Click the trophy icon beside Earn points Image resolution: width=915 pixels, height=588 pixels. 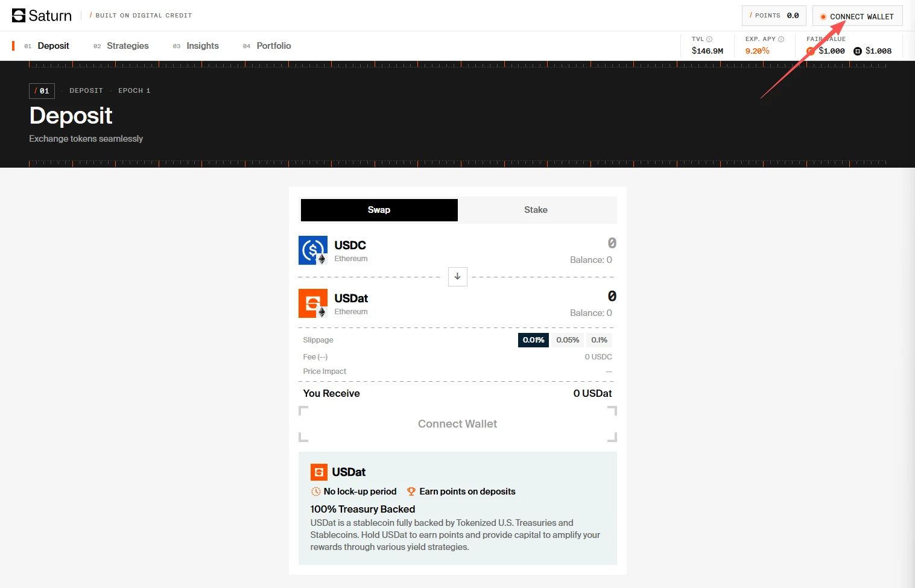point(411,492)
